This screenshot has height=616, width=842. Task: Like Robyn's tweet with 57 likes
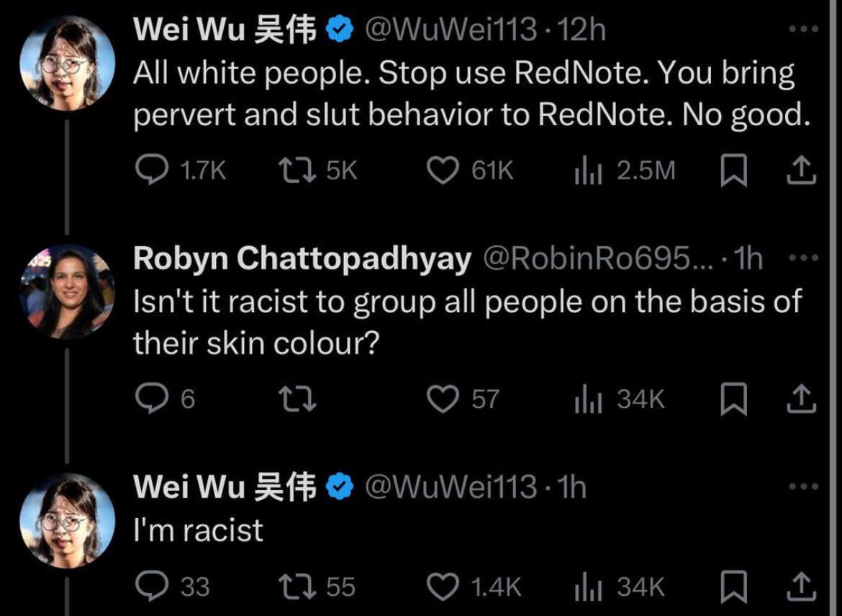(443, 399)
